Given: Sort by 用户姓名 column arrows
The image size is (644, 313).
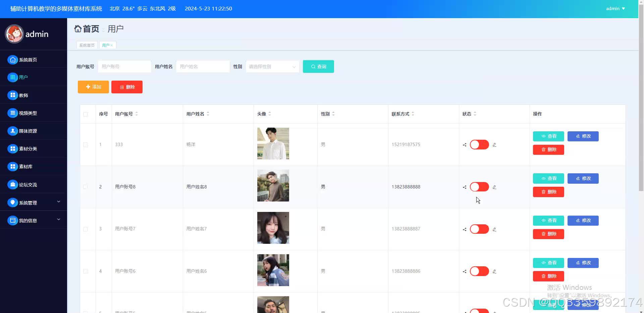Looking at the screenshot, I should tap(208, 114).
